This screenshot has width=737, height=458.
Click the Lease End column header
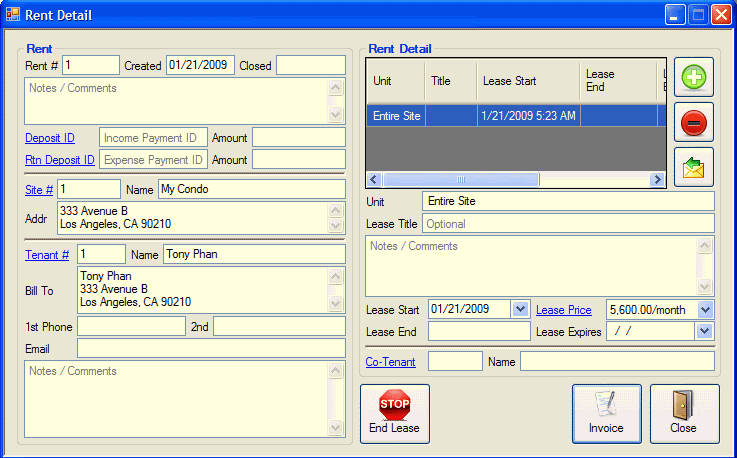click(618, 81)
